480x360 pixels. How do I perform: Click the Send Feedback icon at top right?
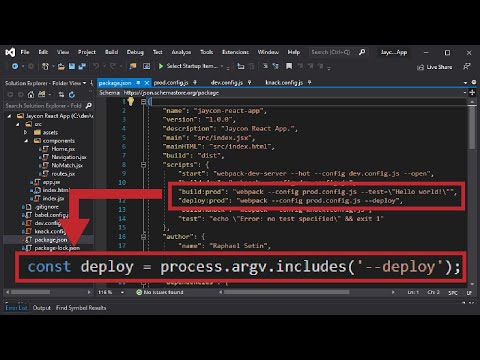coord(467,67)
